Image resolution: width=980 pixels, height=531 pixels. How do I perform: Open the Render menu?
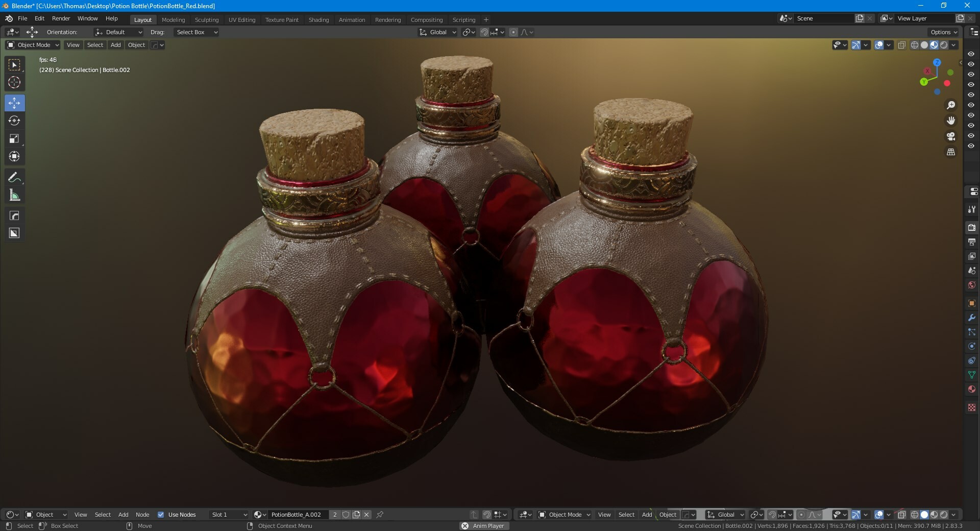pos(61,18)
